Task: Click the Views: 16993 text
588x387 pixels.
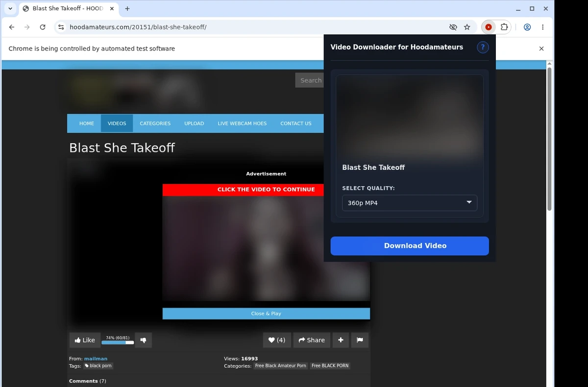Action: (x=241, y=359)
